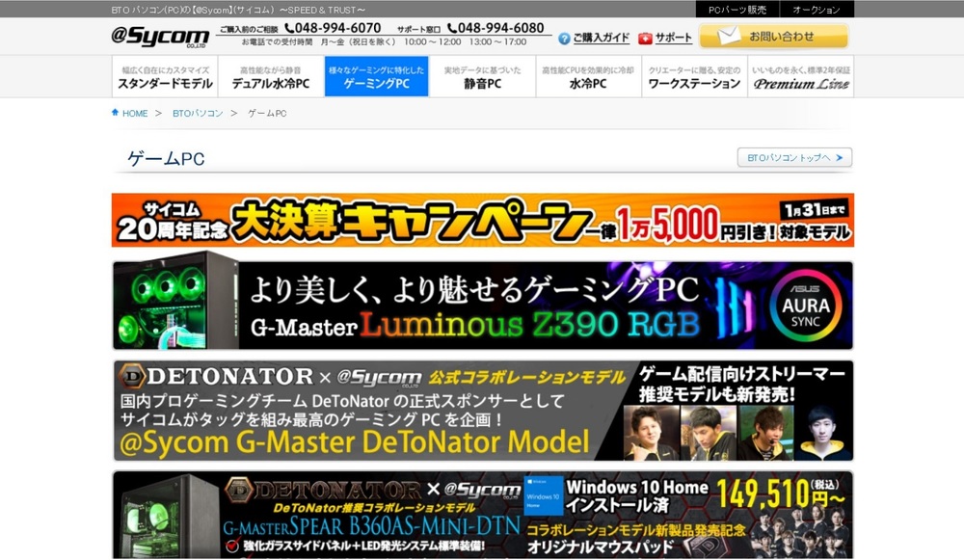Switch to the オークション top tab
Viewport: 964px width, 560px height.
tap(817, 10)
